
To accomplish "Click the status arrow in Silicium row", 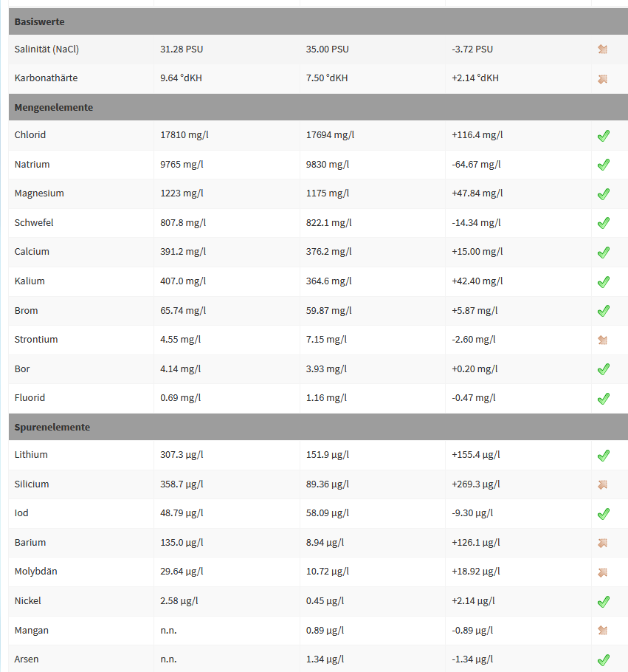I will (x=602, y=484).
